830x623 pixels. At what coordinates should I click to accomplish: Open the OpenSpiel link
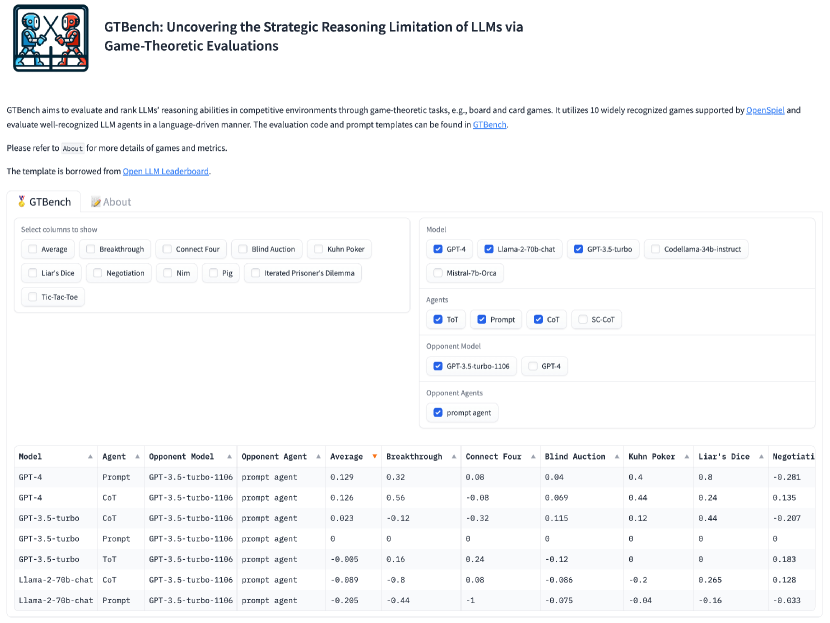[767, 110]
